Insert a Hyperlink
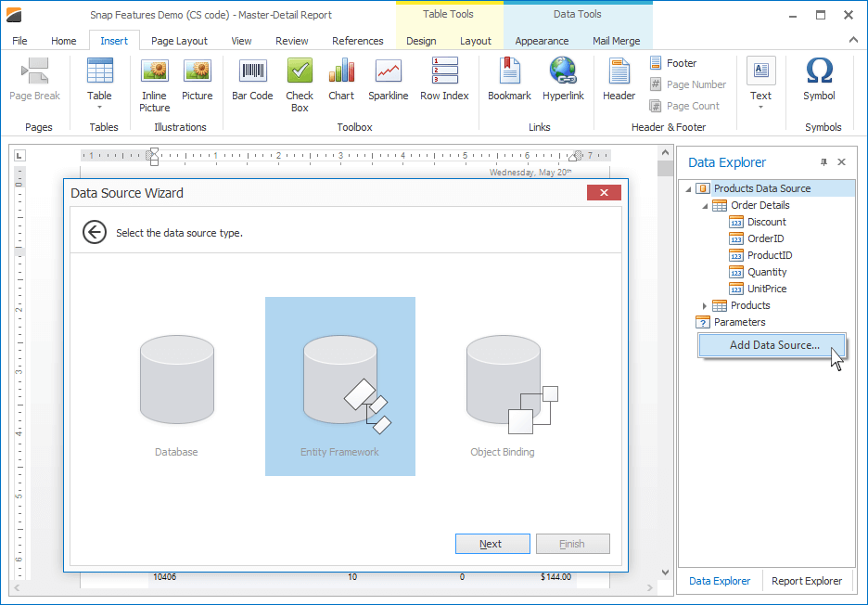Viewport: 868px width, 605px height. coord(562,79)
